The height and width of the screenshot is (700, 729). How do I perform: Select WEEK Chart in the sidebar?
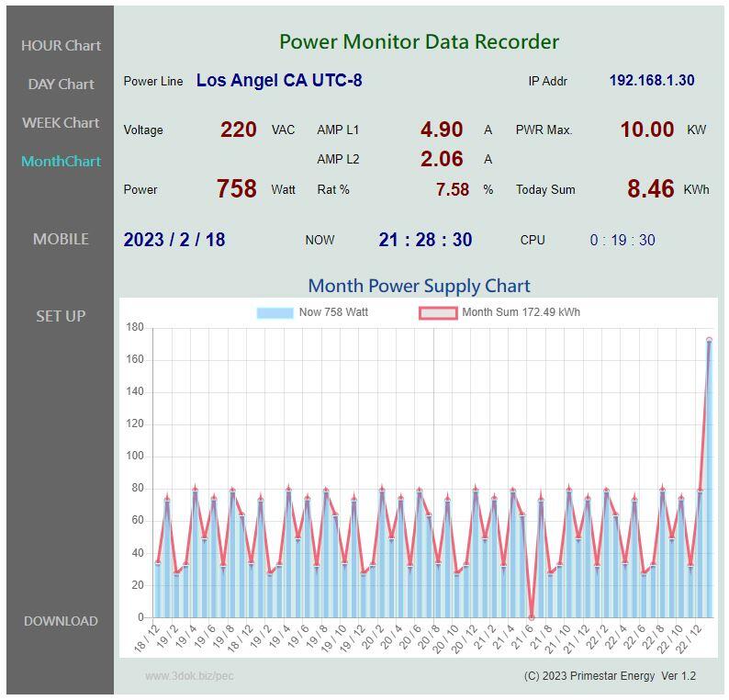61,122
